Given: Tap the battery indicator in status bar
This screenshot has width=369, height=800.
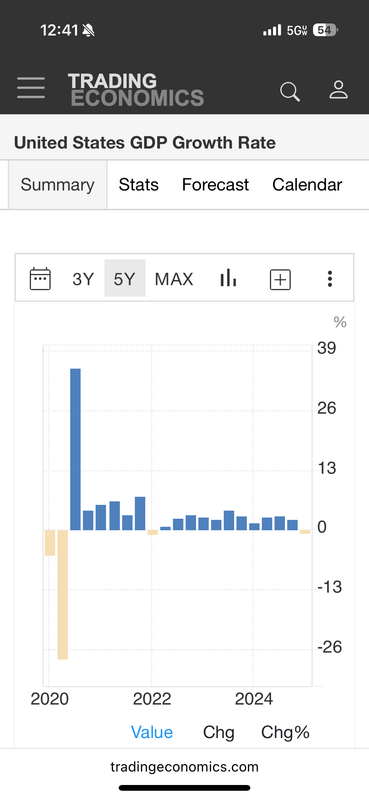Looking at the screenshot, I should tap(326, 31).
